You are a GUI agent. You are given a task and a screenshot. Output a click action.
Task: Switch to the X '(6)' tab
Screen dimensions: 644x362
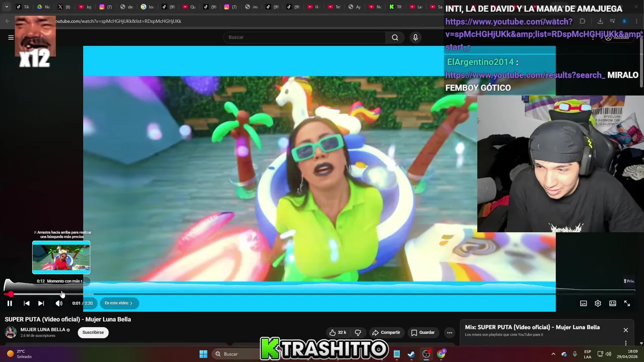click(x=64, y=7)
